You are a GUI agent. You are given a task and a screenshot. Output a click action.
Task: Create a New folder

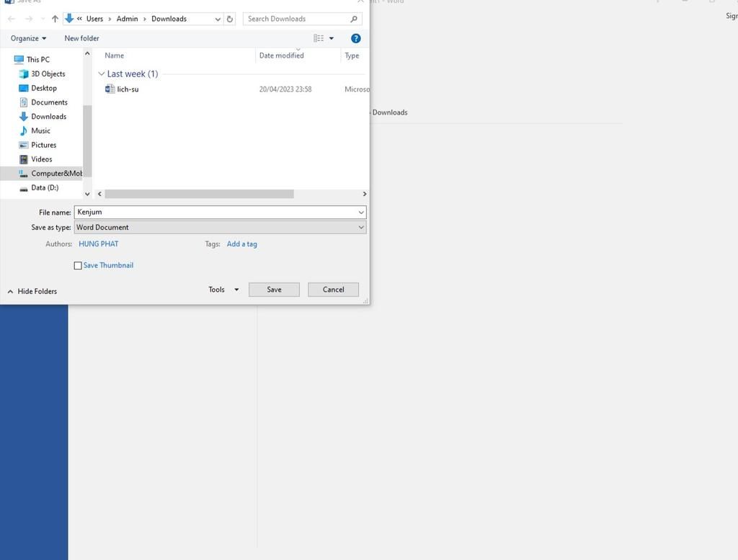(81, 38)
